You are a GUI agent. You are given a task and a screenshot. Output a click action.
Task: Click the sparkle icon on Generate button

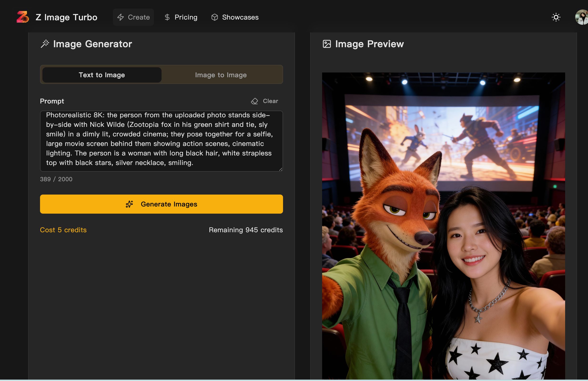click(129, 204)
